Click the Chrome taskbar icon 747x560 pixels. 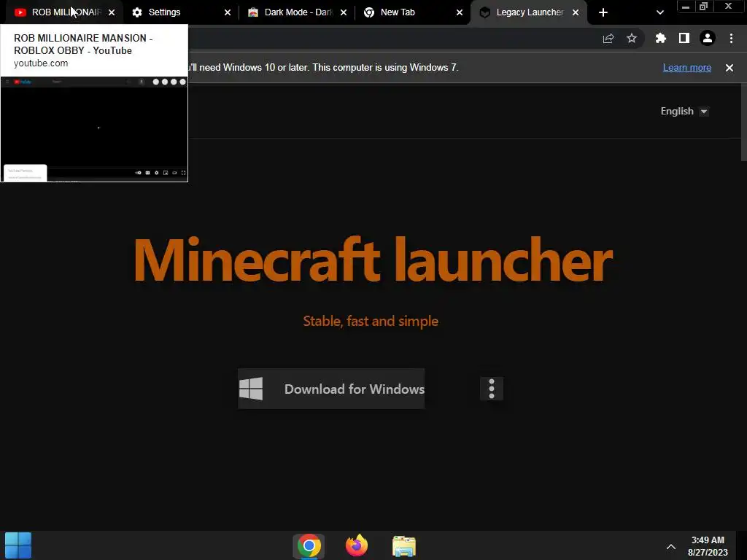point(309,545)
